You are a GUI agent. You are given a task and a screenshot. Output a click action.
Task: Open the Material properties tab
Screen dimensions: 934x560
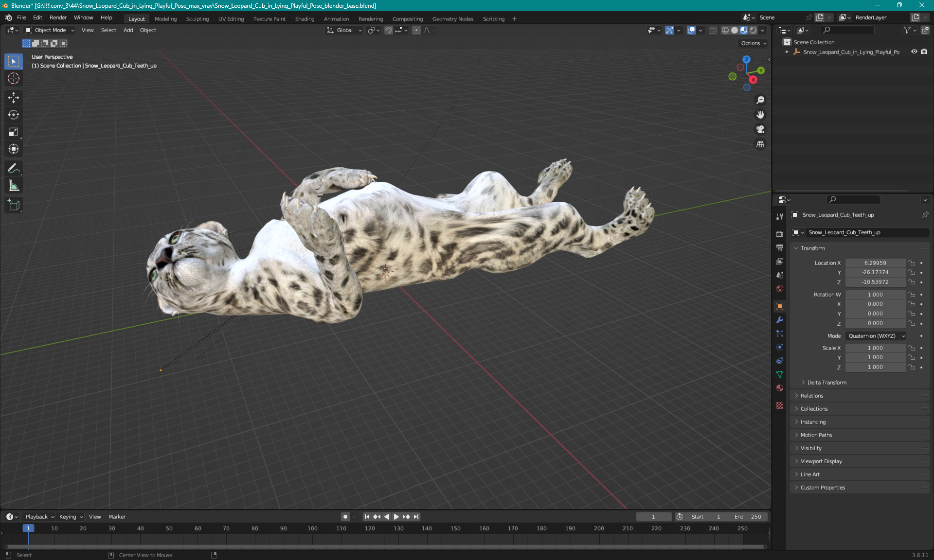780,388
